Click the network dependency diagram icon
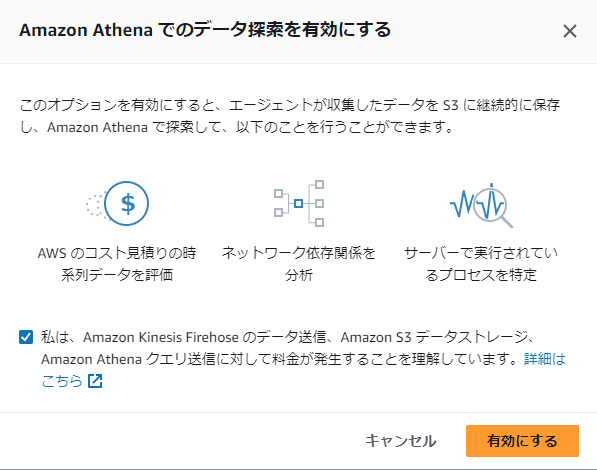Viewport: 597px width, 470px height. (299, 203)
